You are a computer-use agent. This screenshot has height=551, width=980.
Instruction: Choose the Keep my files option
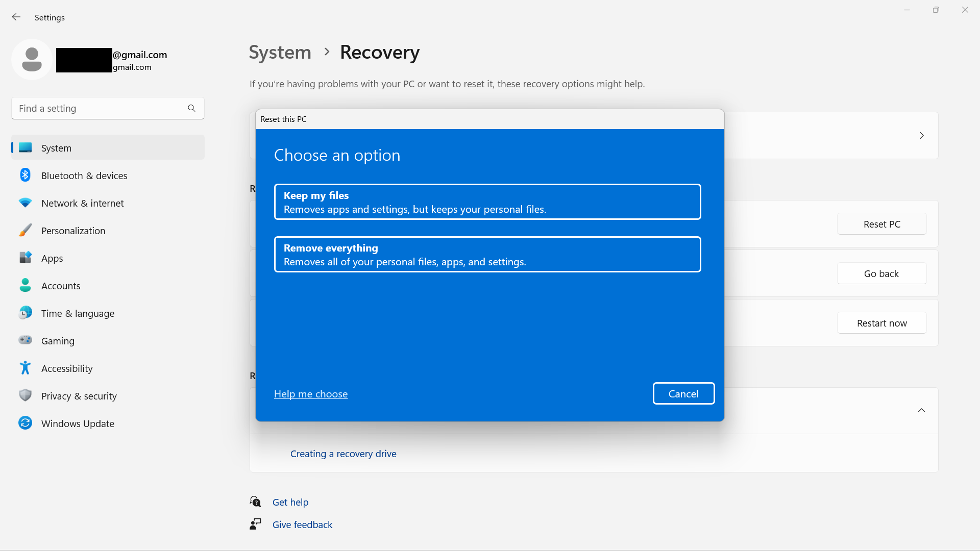(487, 202)
